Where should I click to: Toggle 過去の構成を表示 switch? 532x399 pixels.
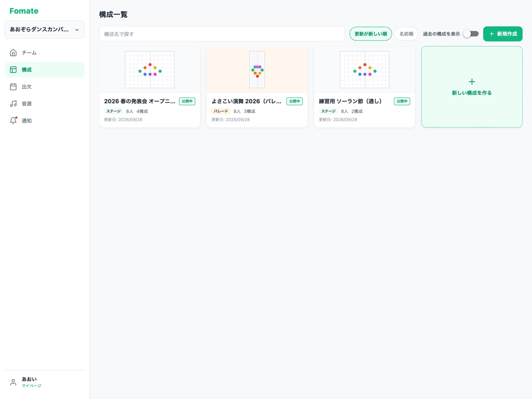471,34
